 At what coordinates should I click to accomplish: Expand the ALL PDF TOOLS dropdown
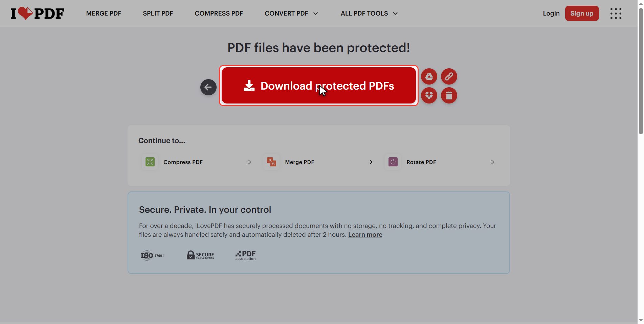(369, 14)
